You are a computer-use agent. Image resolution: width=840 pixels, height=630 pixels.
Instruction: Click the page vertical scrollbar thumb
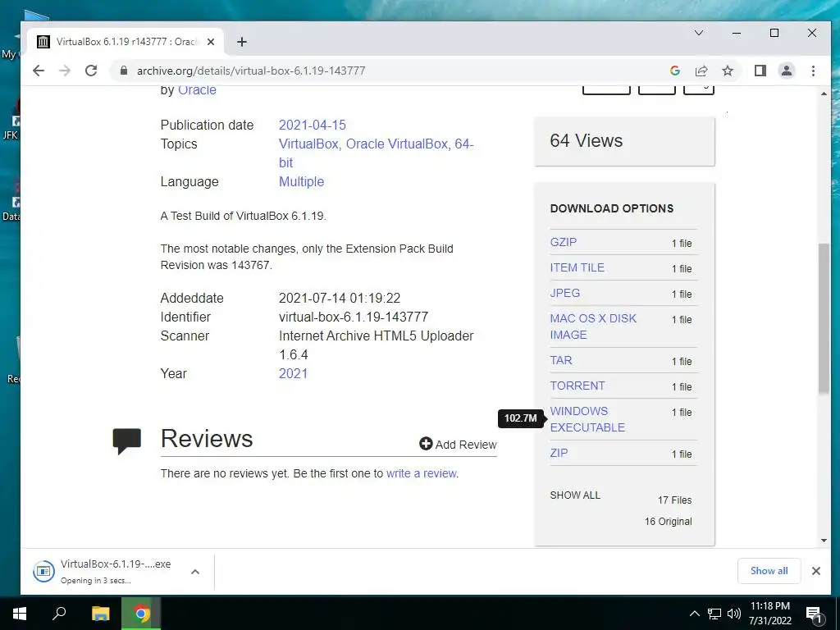(x=824, y=319)
